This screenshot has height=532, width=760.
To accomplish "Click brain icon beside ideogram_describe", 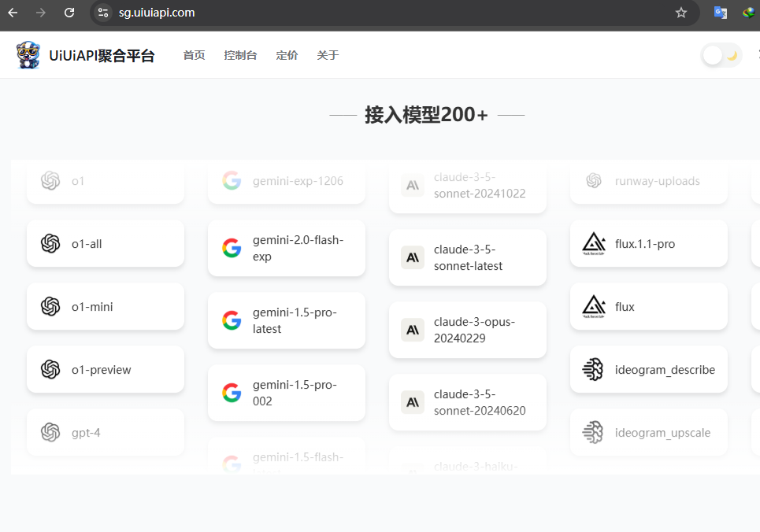I will click(593, 369).
